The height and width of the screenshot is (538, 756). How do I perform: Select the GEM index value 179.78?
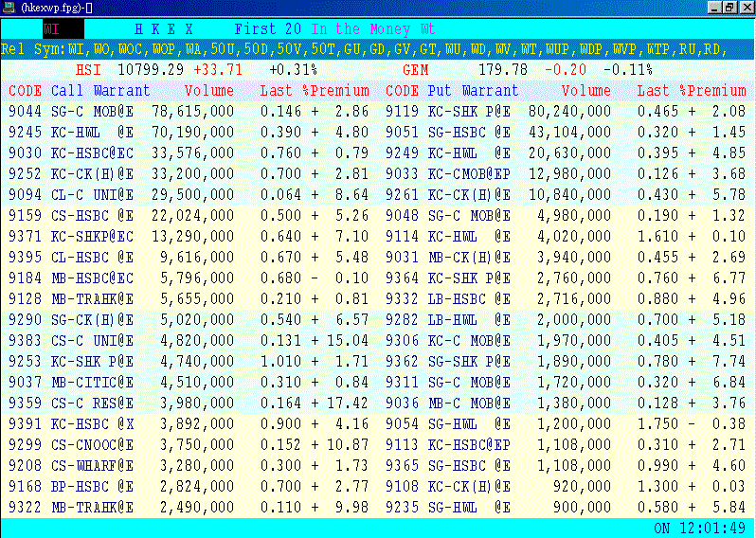click(x=502, y=70)
